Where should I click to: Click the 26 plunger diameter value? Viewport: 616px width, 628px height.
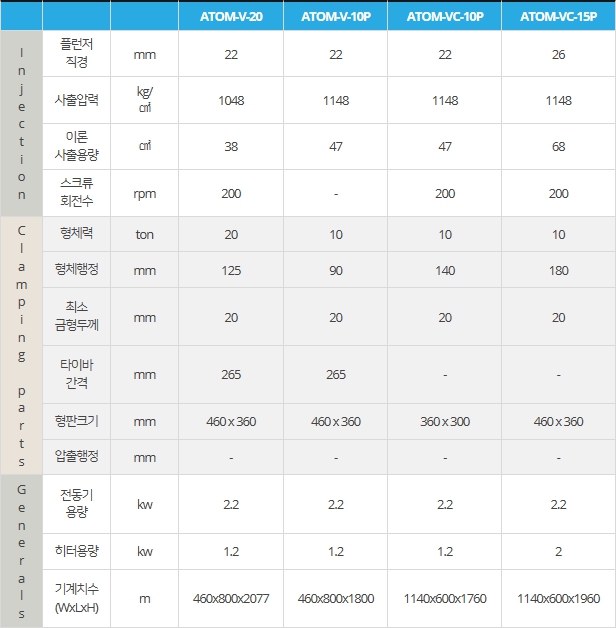pyautogui.click(x=558, y=54)
